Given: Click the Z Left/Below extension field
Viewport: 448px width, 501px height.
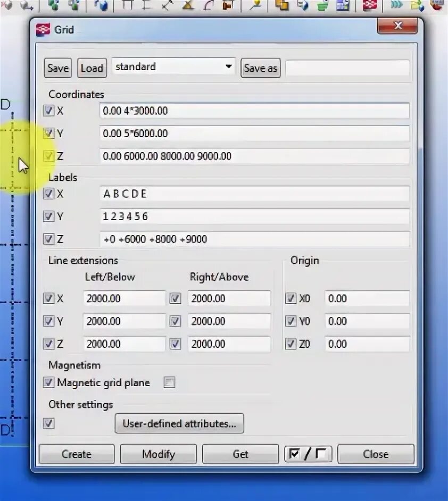Looking at the screenshot, I should tap(125, 344).
